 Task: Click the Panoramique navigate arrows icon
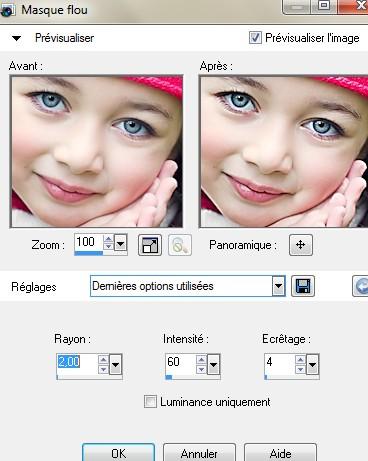click(x=301, y=245)
